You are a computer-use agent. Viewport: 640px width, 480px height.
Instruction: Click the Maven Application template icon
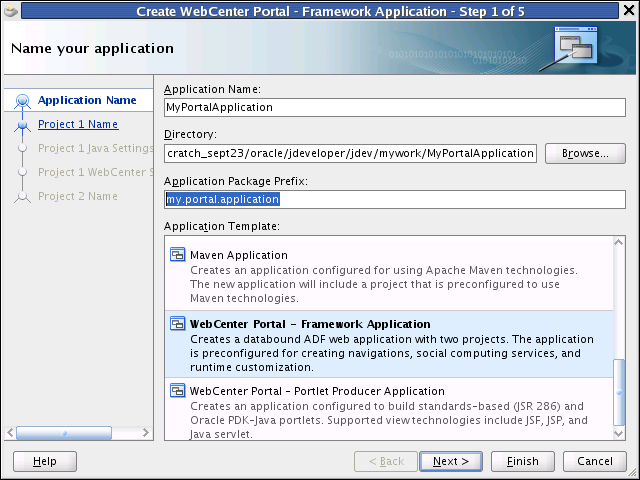point(178,255)
